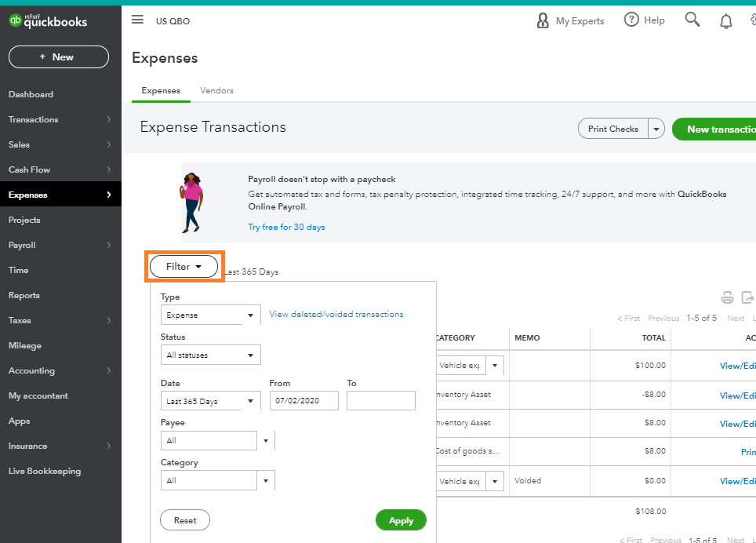Viewport: 756px width, 543px height.
Task: Open the Status dropdown All statuses
Action: tap(211, 355)
